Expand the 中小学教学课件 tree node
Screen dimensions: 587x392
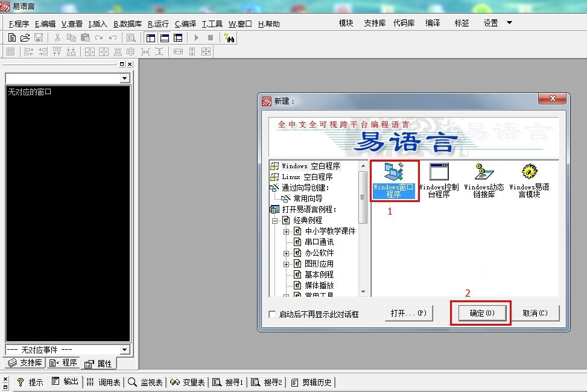[x=287, y=231]
